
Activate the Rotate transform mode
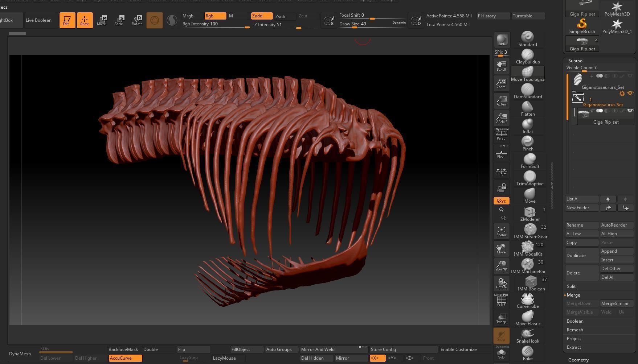(x=137, y=20)
